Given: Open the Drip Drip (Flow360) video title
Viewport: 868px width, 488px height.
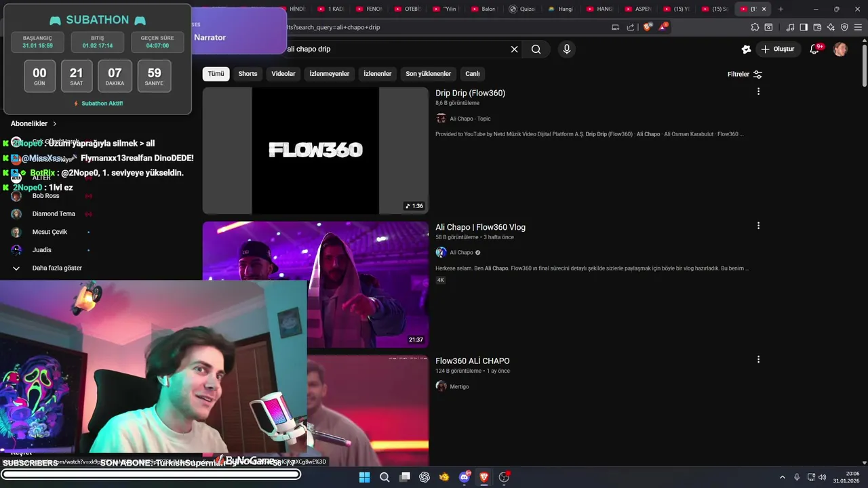Looking at the screenshot, I should 470,93.
